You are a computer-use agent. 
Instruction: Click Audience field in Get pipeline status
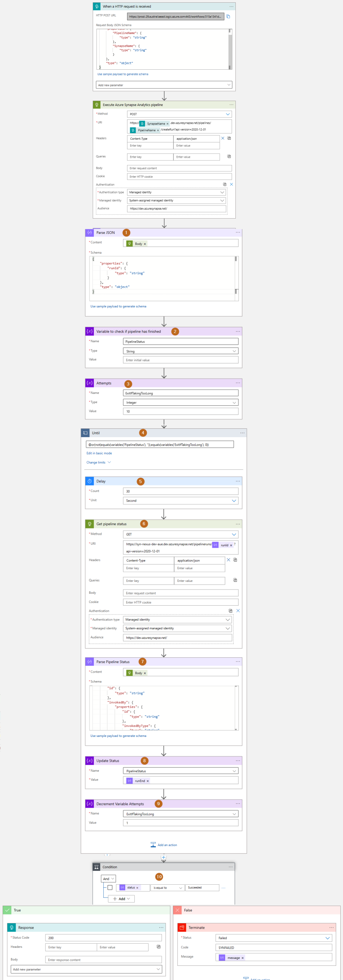pos(178,637)
